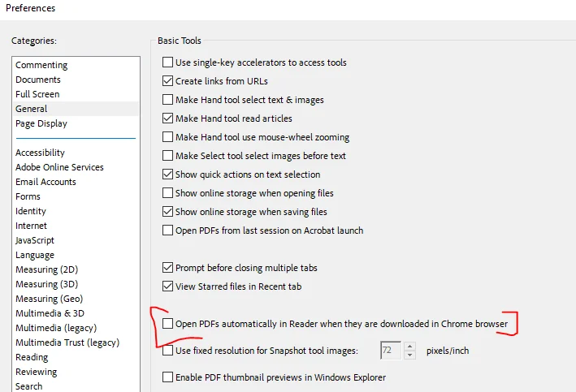The image size is (576, 392).
Task: Click the pixels/inch resolution input field
Action: (x=391, y=351)
